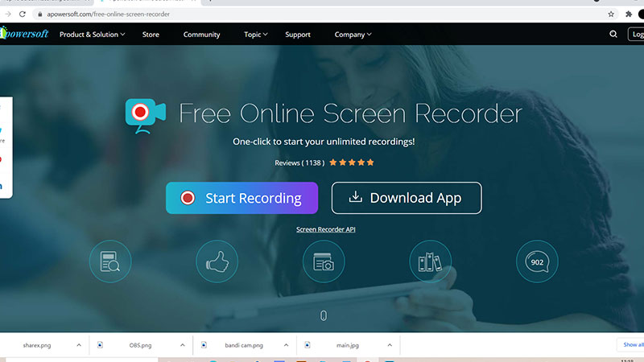Click the books library feature circle icon
644x362 pixels.
coord(431,261)
